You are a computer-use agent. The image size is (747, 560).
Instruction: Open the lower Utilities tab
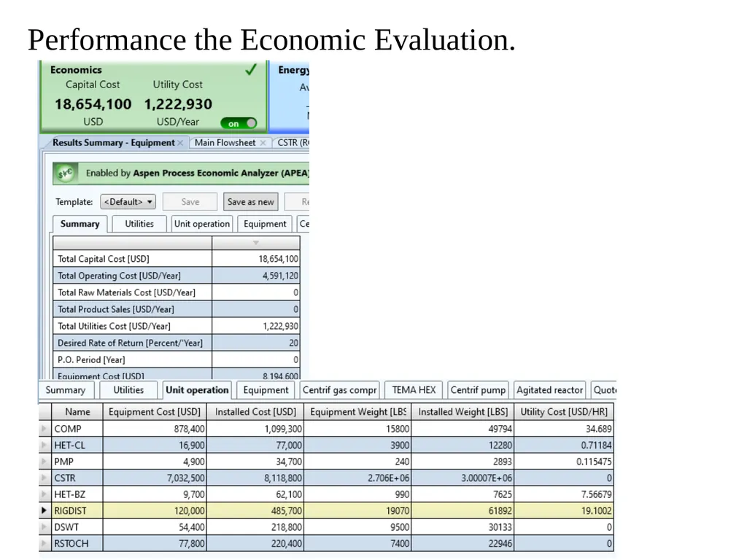click(128, 390)
